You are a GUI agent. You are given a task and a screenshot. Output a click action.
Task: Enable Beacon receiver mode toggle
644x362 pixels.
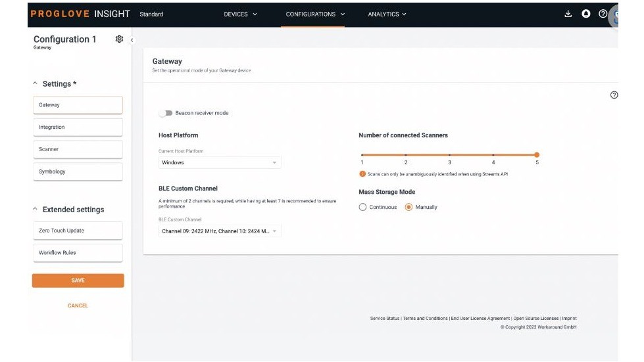click(x=166, y=113)
